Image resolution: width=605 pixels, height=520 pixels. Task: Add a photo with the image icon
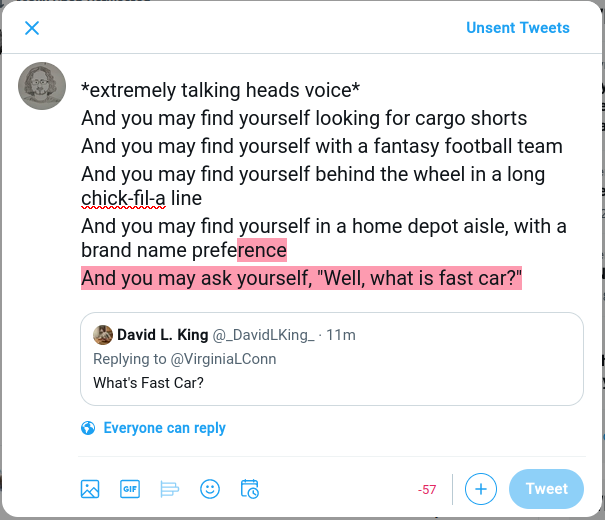click(x=90, y=489)
